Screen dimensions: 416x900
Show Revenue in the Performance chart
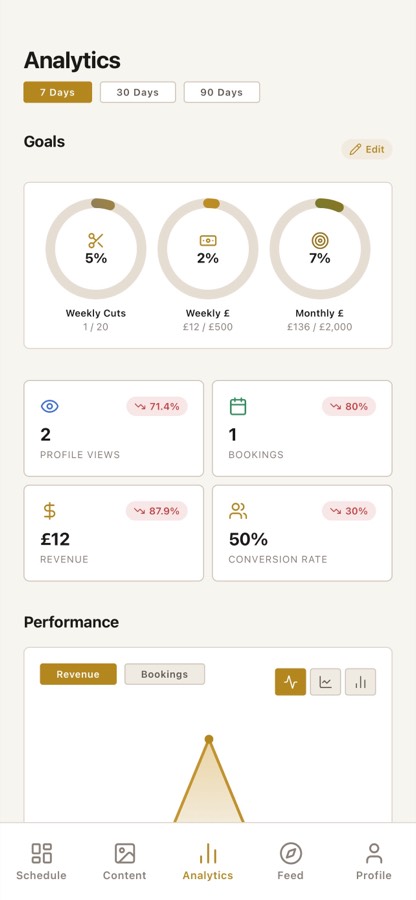[78, 674]
